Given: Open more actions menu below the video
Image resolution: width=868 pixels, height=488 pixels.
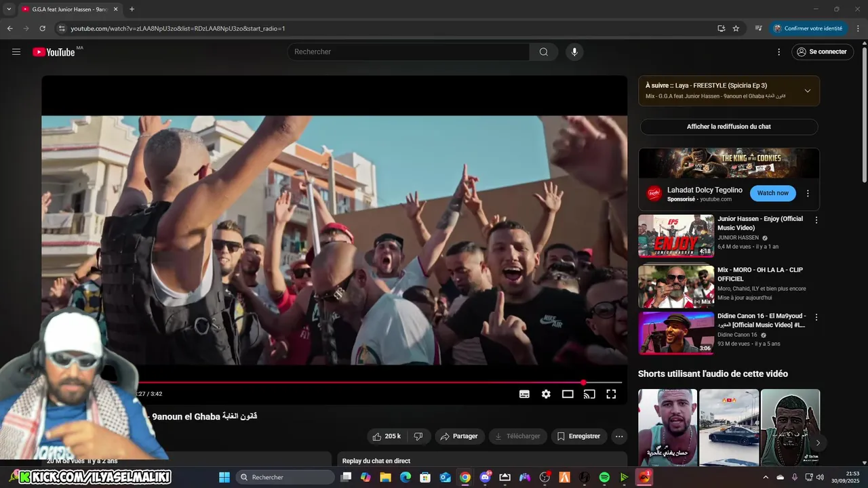Looking at the screenshot, I should click(x=619, y=436).
